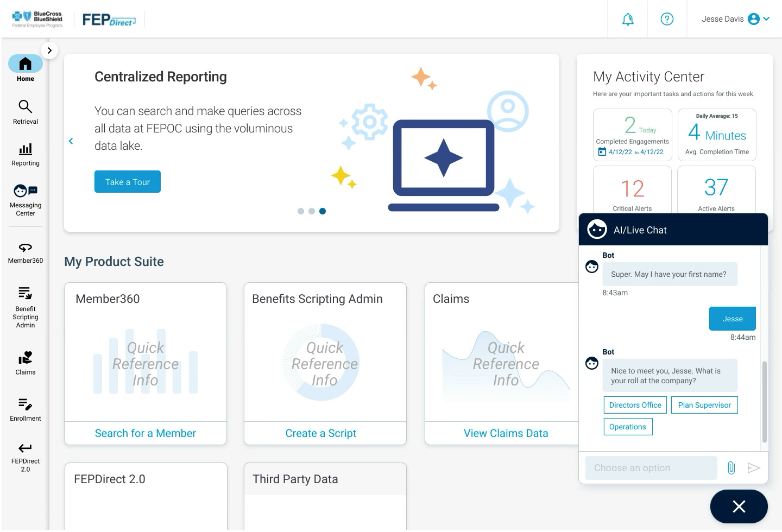
Task: Open Member360 from the sidebar
Action: [x=26, y=254]
